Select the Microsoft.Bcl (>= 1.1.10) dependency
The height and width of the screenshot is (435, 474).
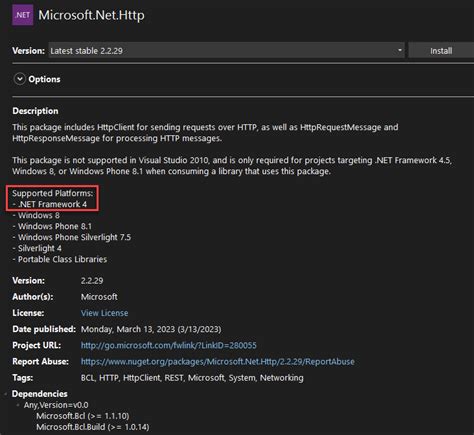coord(83,416)
